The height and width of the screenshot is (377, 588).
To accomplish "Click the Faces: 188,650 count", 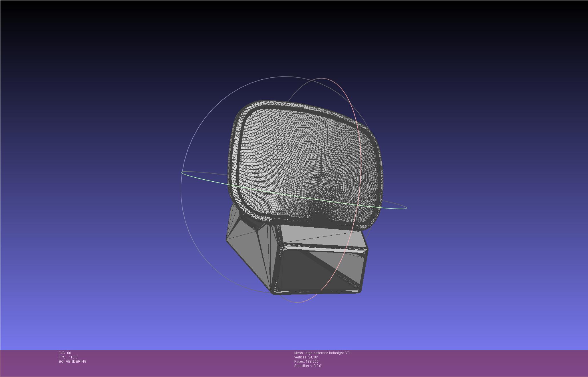I will point(306,362).
